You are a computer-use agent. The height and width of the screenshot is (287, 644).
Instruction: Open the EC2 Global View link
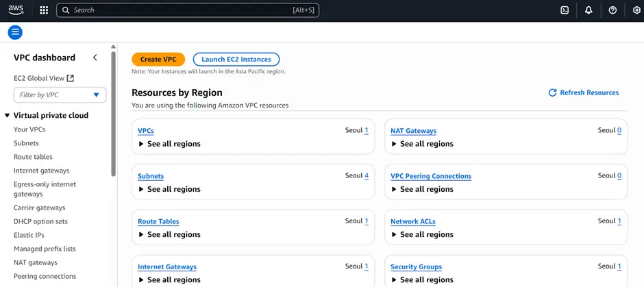39,78
